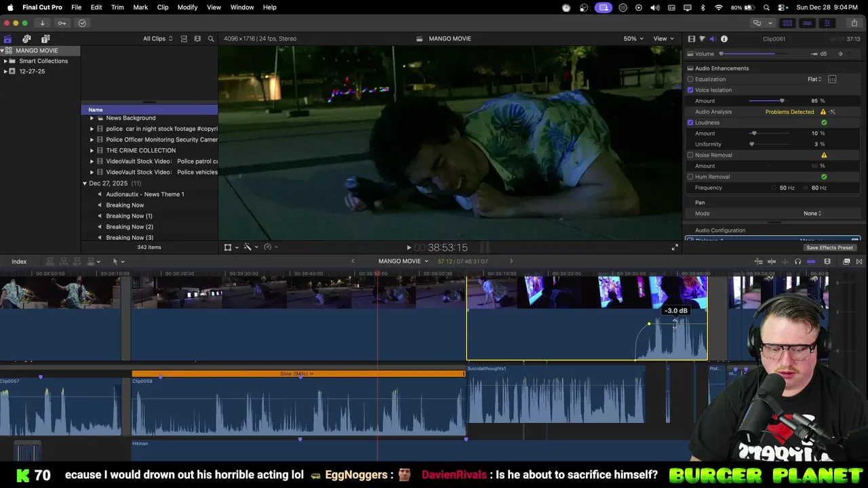Open Background Tasks checkmark circle button
The height and width of the screenshot is (488, 868).
click(x=82, y=23)
